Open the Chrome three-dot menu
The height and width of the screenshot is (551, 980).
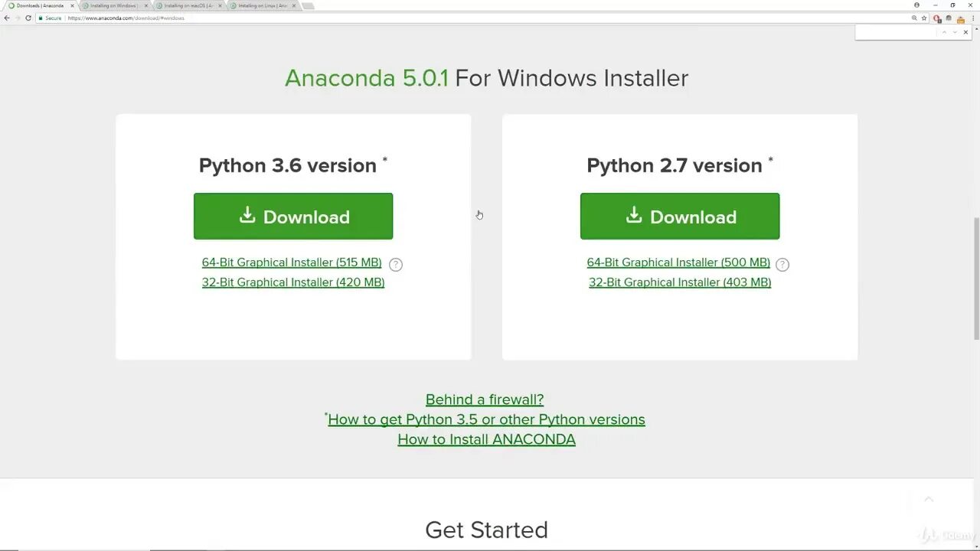[x=972, y=18]
